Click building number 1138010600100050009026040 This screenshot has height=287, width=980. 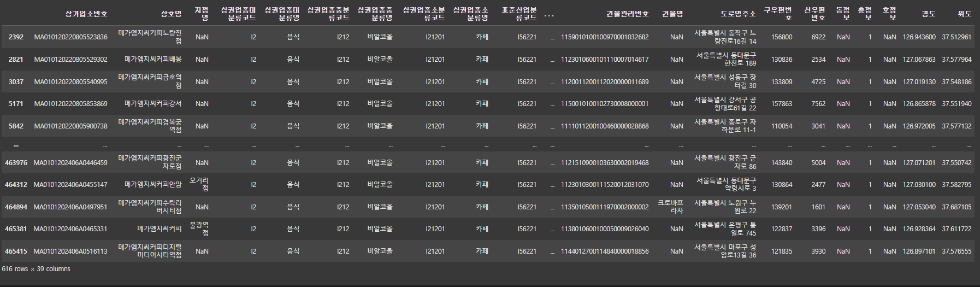coord(605,229)
